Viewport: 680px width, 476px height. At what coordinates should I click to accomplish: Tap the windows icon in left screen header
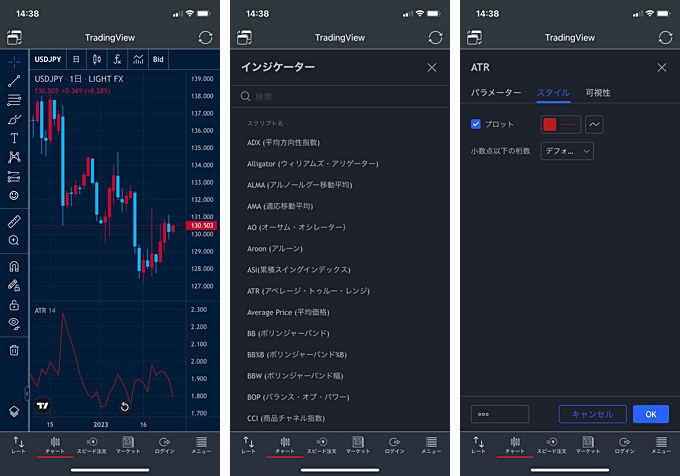click(14, 38)
